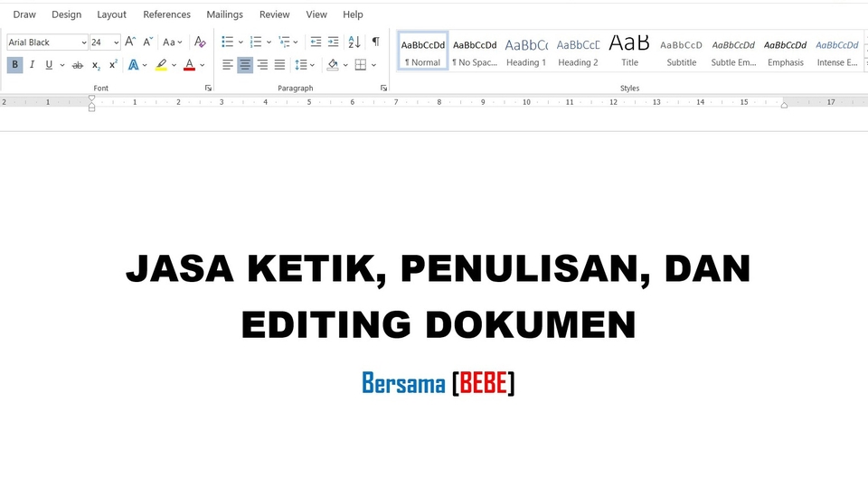868x487 pixels.
Task: Apply the Subtitle style
Action: (682, 51)
